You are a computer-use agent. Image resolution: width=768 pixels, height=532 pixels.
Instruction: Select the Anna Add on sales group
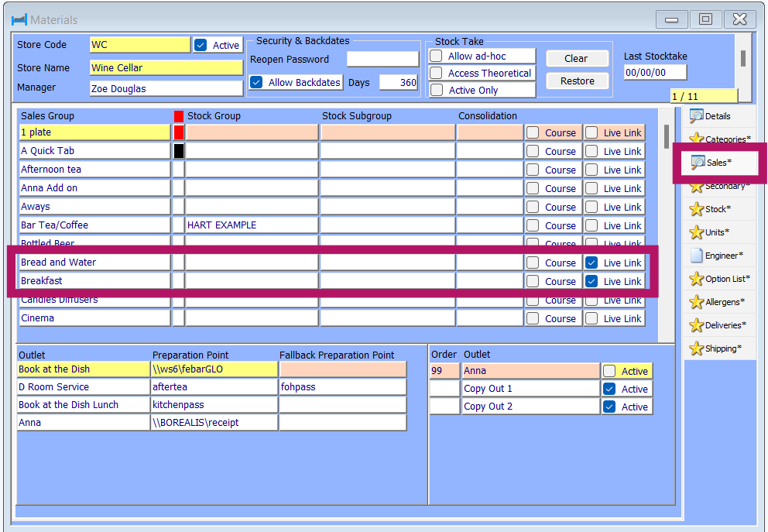94,188
